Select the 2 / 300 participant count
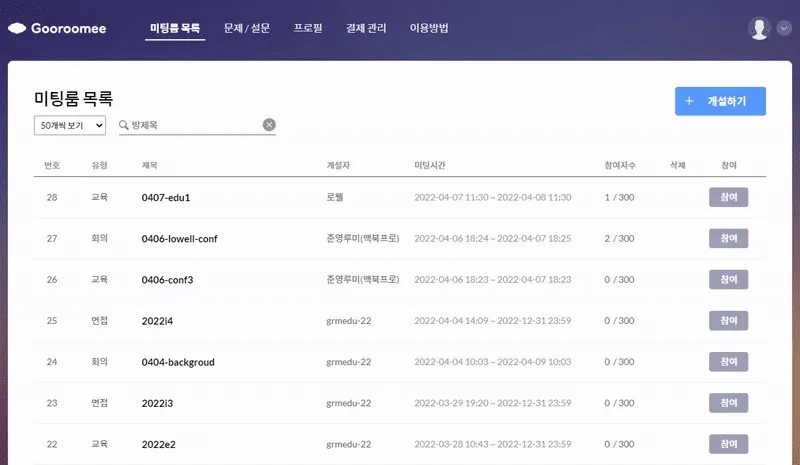The height and width of the screenshot is (465, 800). coord(619,238)
